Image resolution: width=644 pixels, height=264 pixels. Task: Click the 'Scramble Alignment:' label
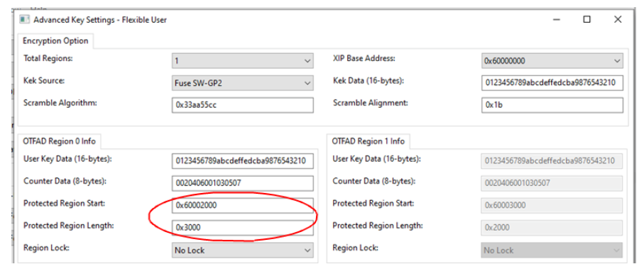coord(371,103)
